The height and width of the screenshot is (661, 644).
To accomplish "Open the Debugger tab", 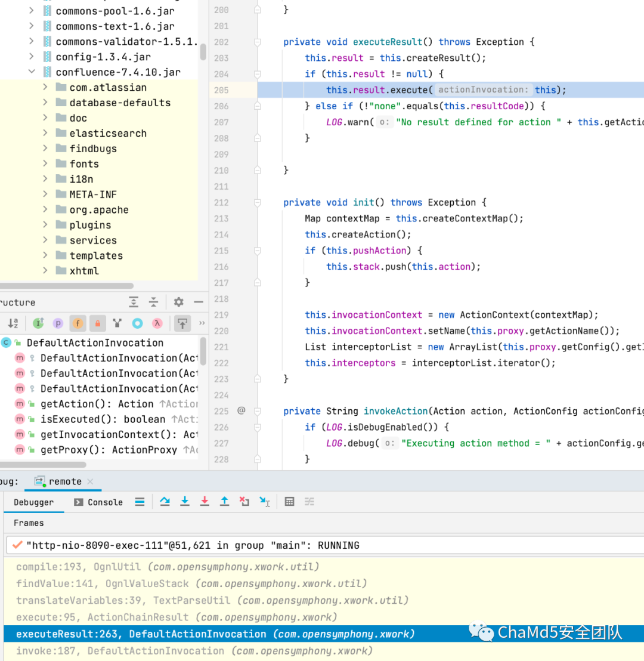I will pyautogui.click(x=34, y=502).
